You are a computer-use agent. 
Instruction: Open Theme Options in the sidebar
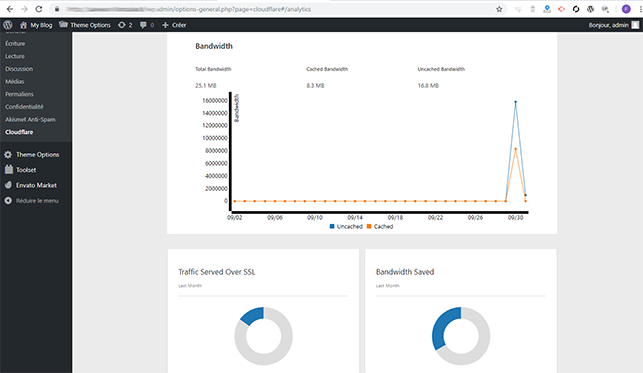tap(37, 155)
